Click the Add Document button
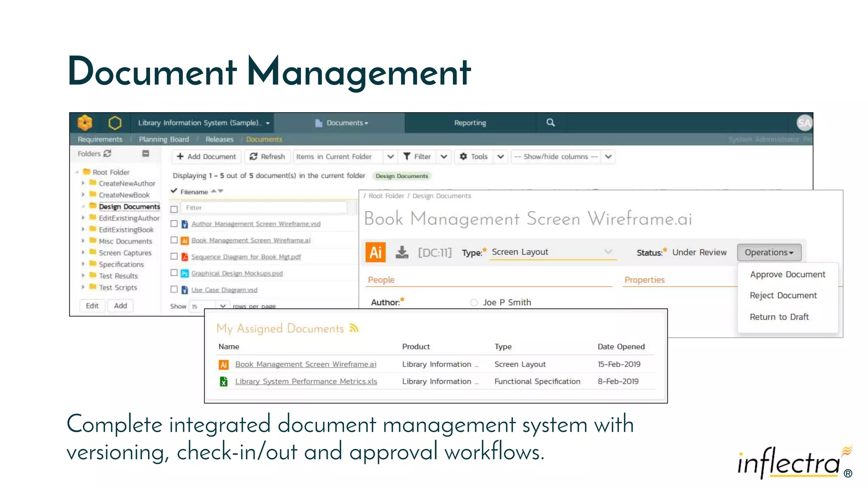868x488 pixels. (206, 156)
